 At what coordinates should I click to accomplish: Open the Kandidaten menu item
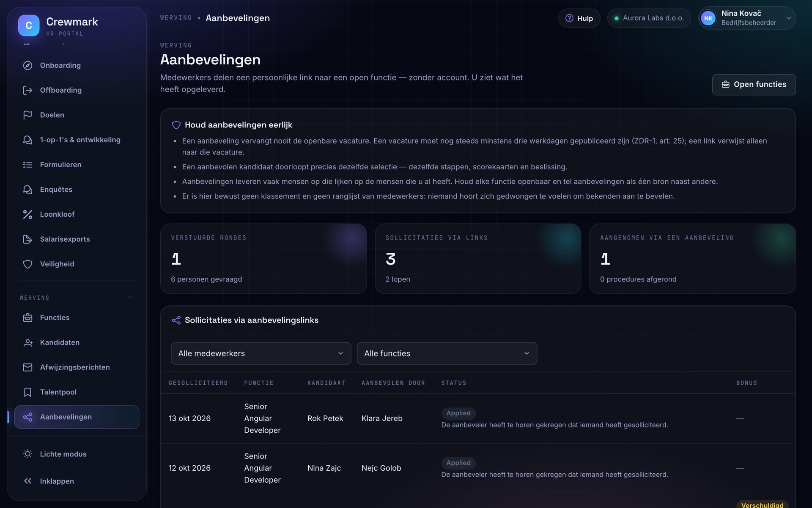click(x=77, y=342)
